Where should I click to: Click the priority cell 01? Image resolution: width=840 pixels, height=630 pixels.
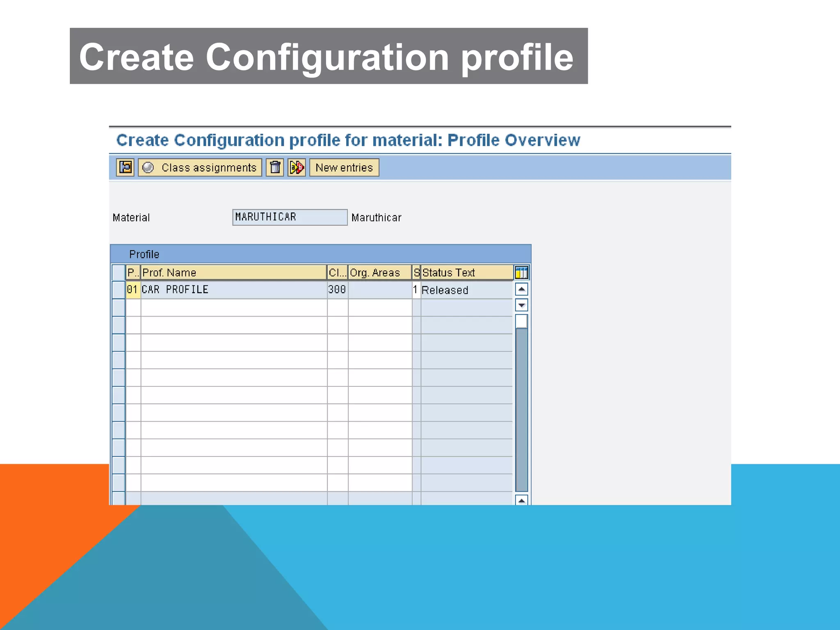pyautogui.click(x=133, y=290)
